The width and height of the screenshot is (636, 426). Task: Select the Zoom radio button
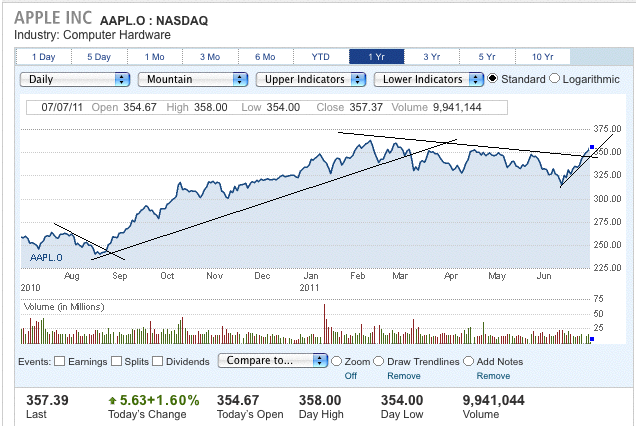click(x=336, y=361)
